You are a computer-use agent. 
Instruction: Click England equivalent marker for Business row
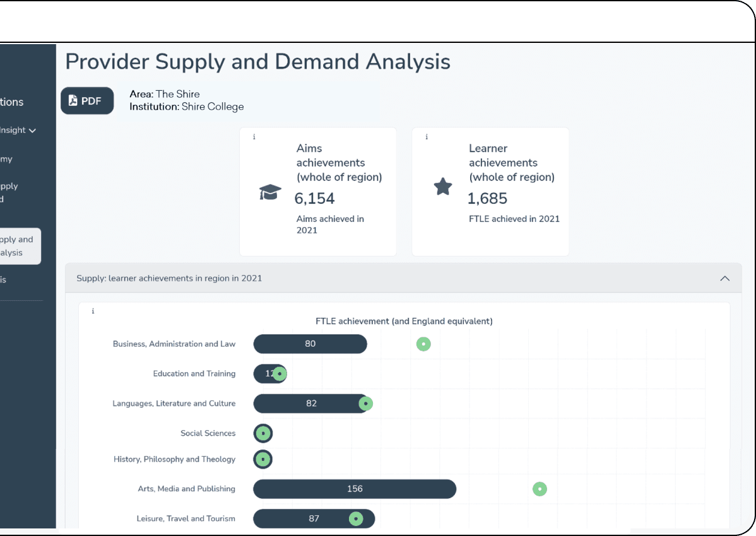point(423,344)
